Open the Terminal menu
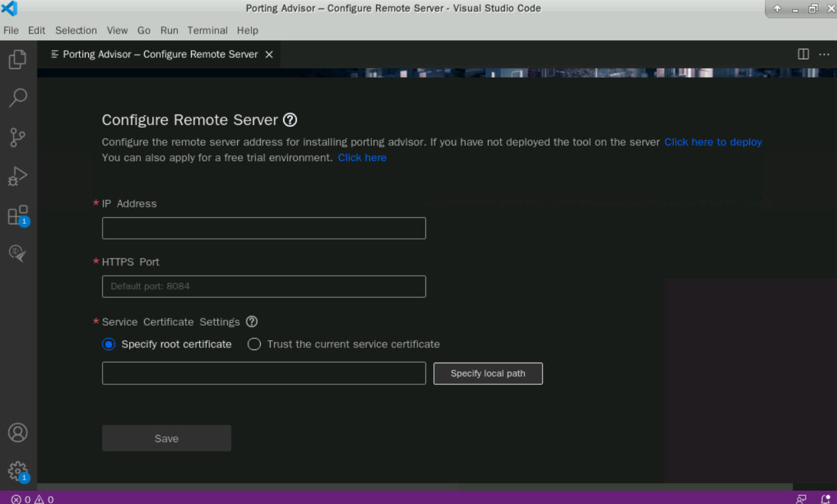The width and height of the screenshot is (837, 504). point(207,30)
